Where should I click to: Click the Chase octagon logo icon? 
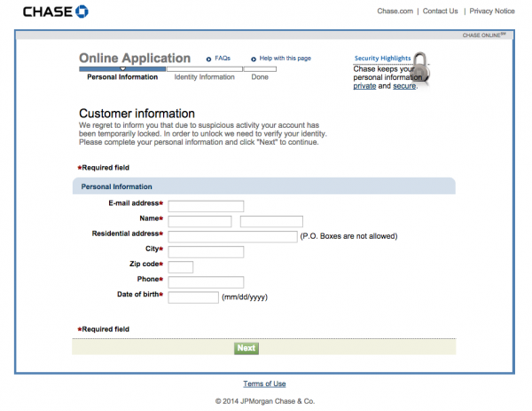tap(82, 12)
